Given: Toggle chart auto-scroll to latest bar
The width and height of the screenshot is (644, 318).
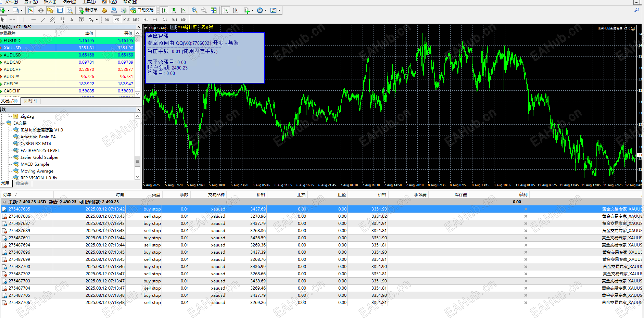Looking at the screenshot, I should 226,10.
